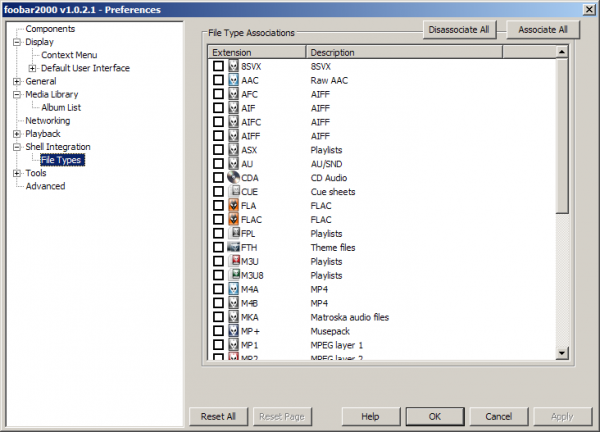Click the Associate All button
The width and height of the screenshot is (600, 432).
pos(542,30)
